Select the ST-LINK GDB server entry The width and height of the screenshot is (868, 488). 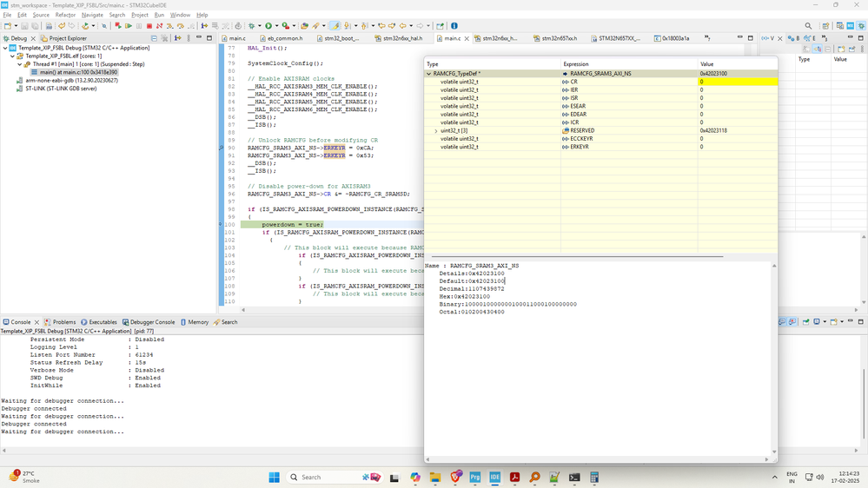click(61, 89)
